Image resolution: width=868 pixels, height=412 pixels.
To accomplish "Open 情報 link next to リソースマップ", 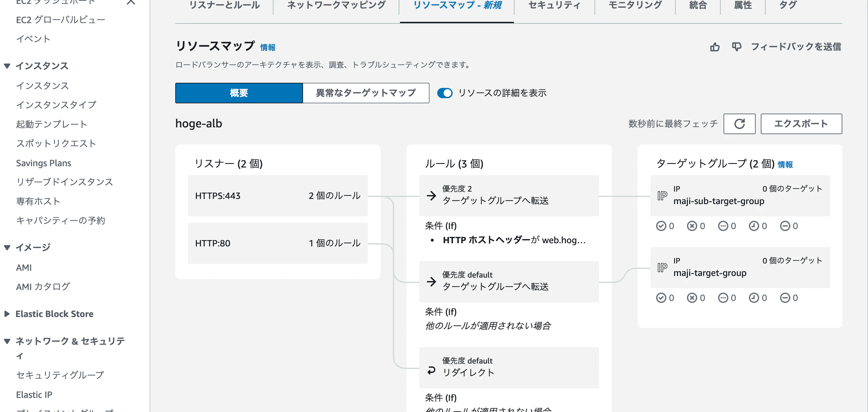I will point(268,47).
